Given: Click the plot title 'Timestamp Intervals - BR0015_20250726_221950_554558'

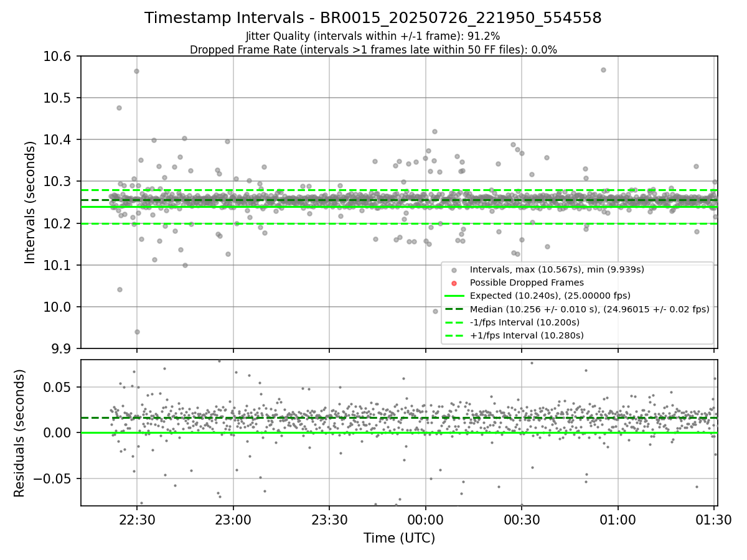Looking at the screenshot, I should (x=373, y=18).
